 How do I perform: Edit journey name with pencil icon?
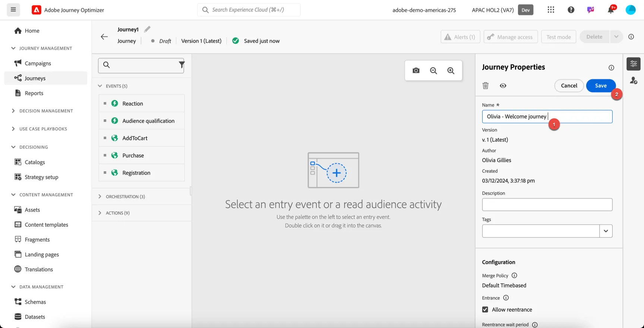click(x=147, y=29)
